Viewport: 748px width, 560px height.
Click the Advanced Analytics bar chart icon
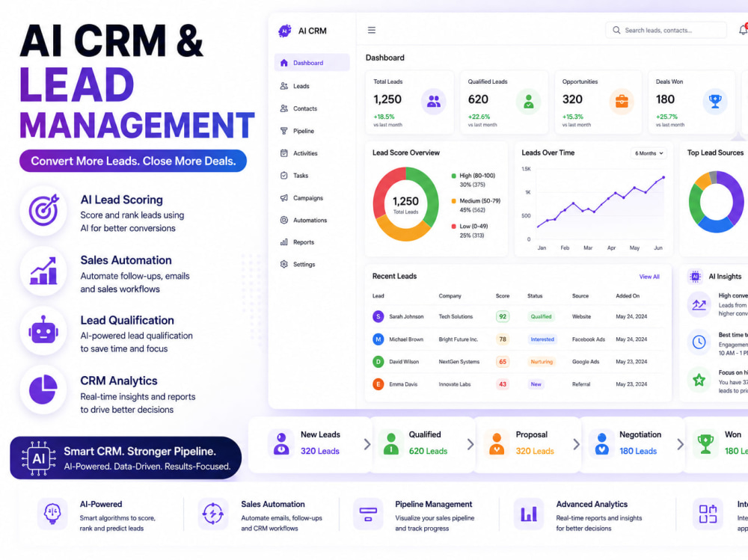(529, 514)
